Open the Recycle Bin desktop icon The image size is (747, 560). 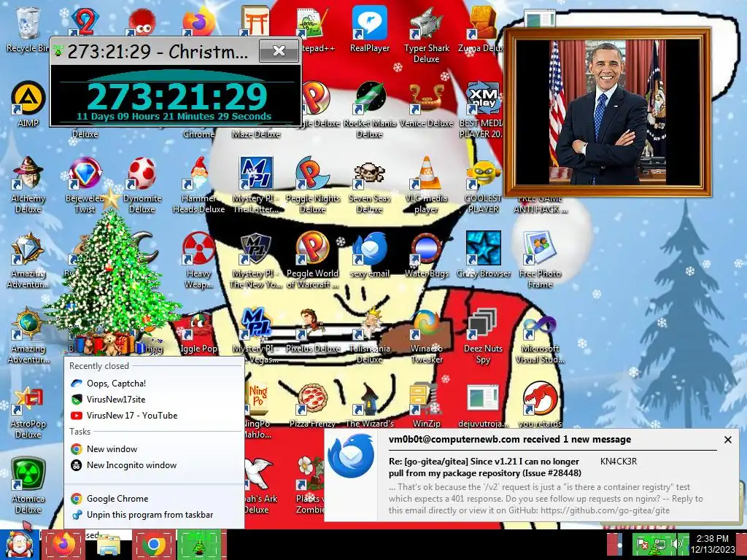[28, 29]
